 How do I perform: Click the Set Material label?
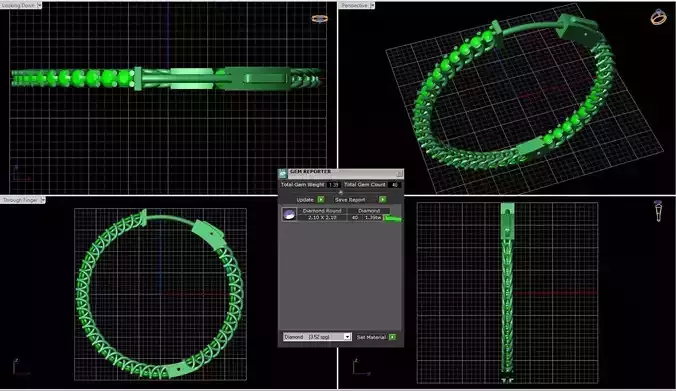(x=371, y=337)
